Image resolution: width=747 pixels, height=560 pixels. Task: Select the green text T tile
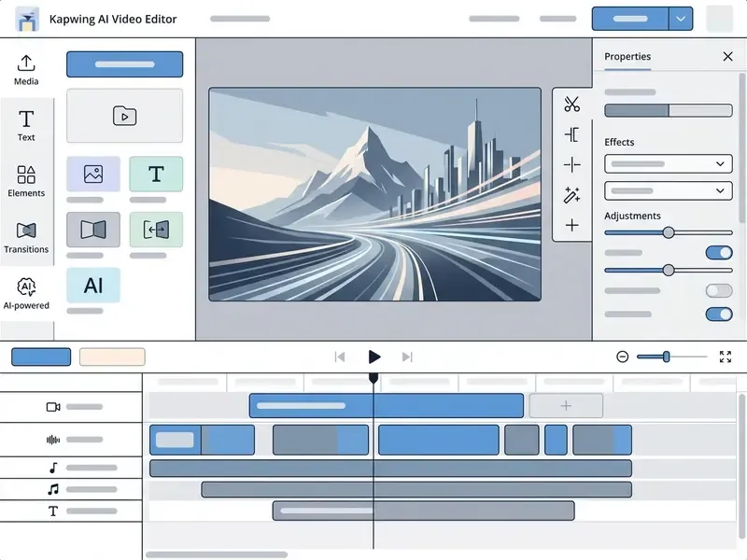[x=156, y=174]
